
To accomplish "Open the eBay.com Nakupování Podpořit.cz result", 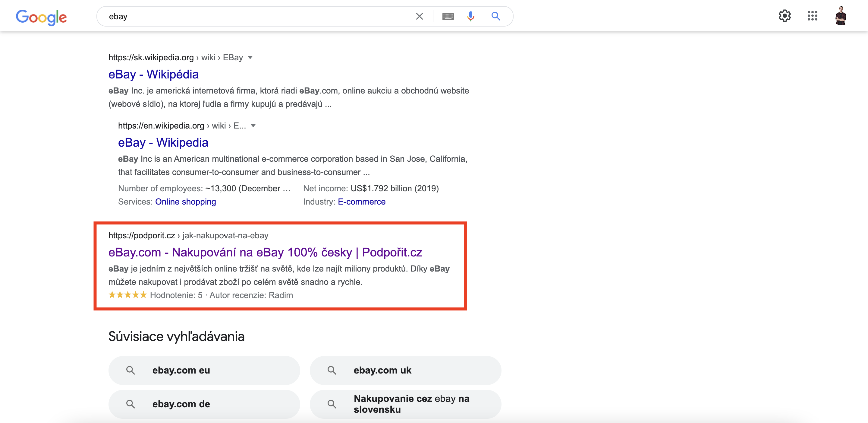I will tap(265, 252).
